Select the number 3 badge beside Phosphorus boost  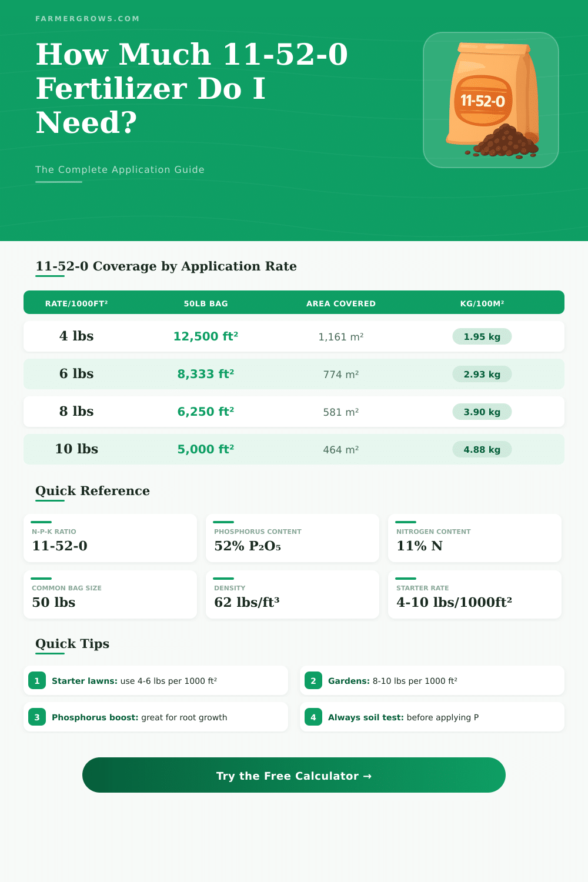coord(37,717)
